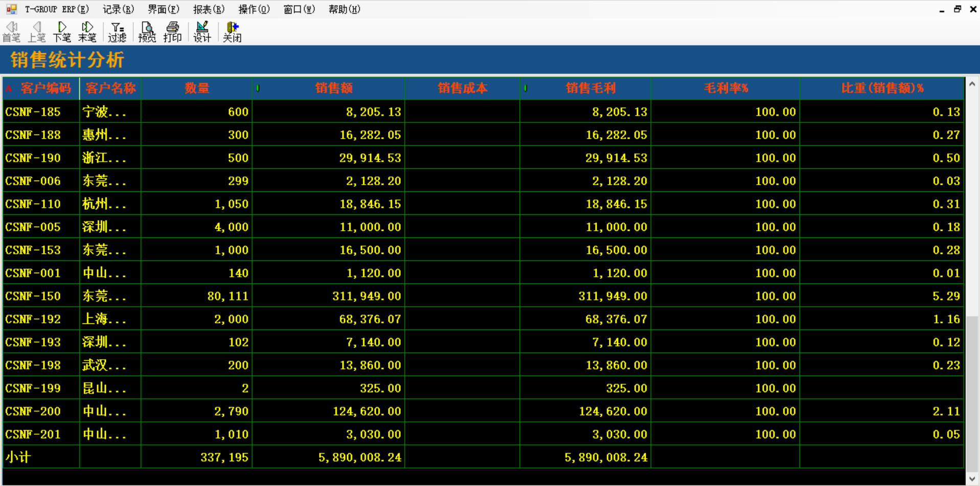Open the 界面(F) menu
The image size is (980, 486).
pyautogui.click(x=164, y=9)
